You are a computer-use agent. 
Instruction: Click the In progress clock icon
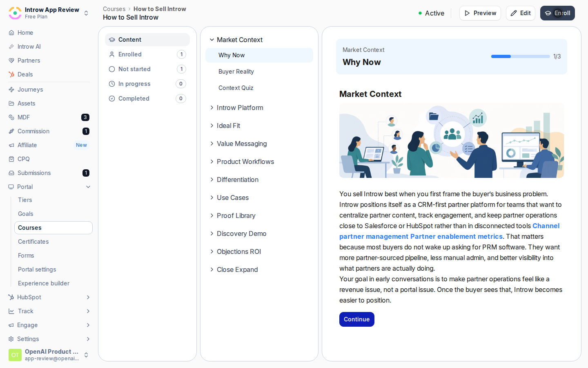[x=112, y=84]
